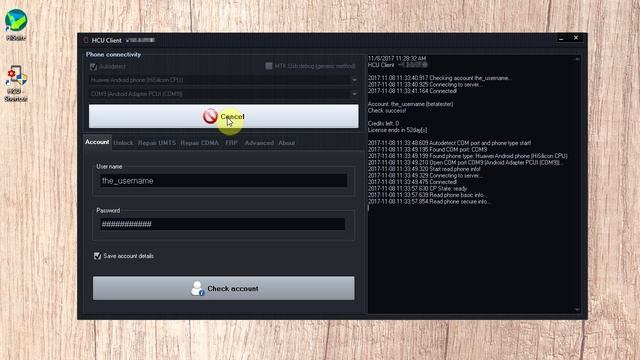Open the Repair CDMA tab
Image resolution: width=640 pixels, height=360 pixels.
point(200,143)
